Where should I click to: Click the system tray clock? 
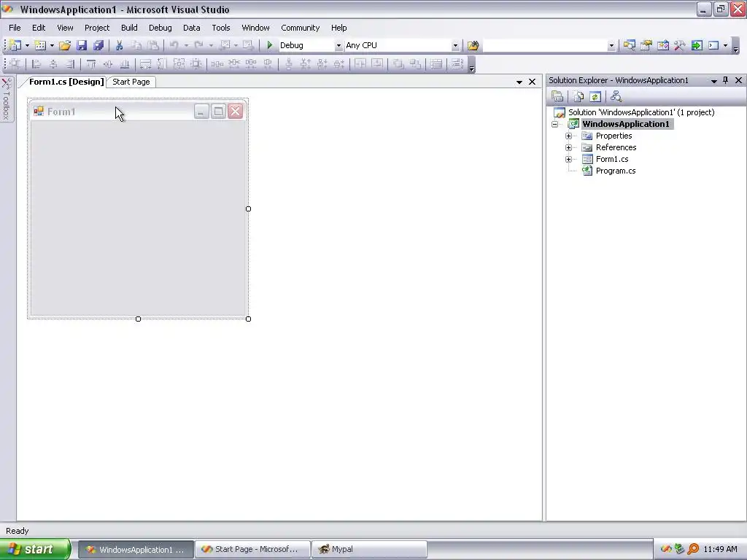coord(720,550)
